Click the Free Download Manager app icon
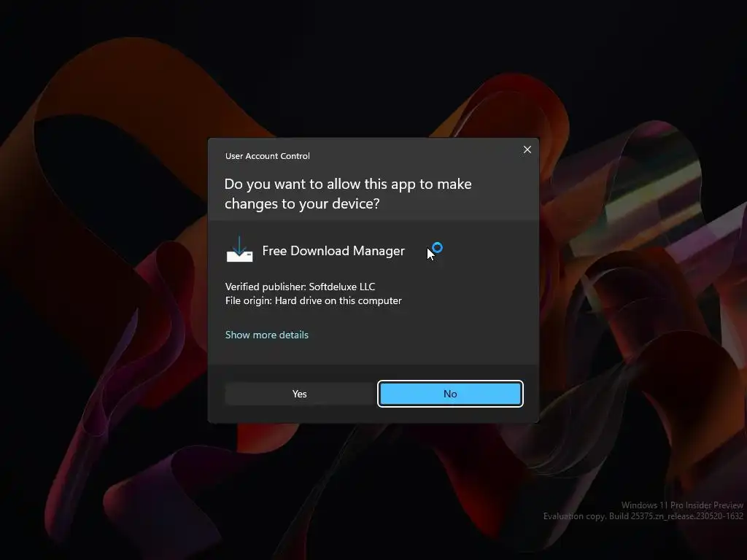The width and height of the screenshot is (747, 560). (x=239, y=249)
